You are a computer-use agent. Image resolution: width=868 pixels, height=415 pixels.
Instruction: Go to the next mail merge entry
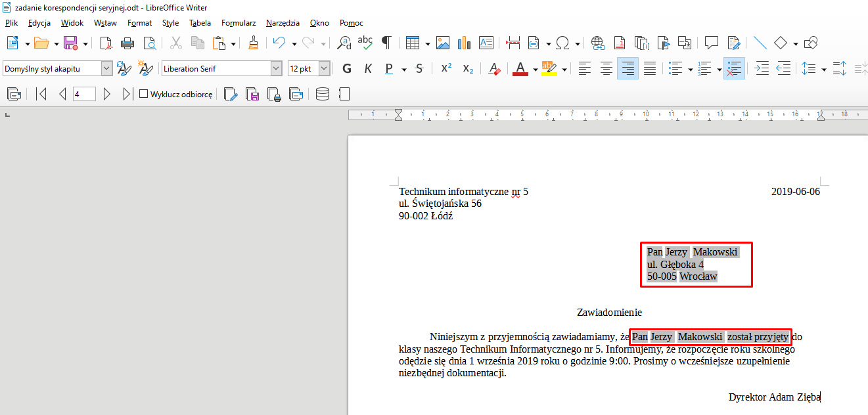pyautogui.click(x=107, y=95)
